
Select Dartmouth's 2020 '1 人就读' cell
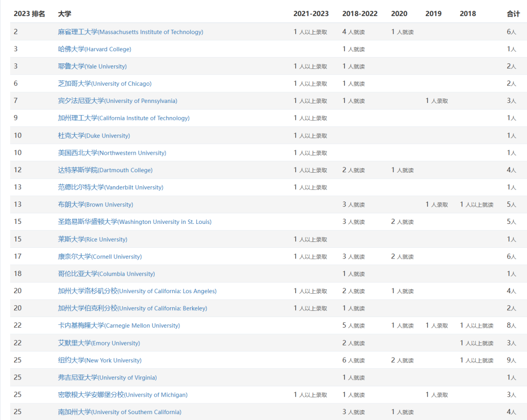(402, 170)
